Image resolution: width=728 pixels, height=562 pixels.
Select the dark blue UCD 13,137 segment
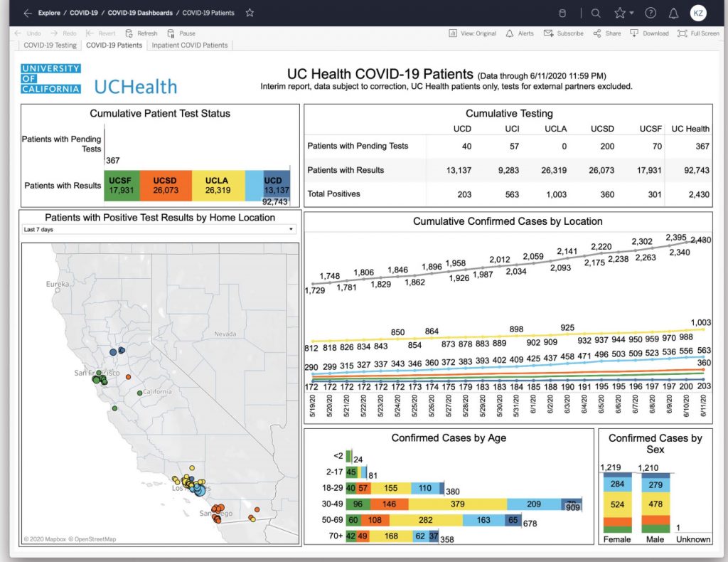click(277, 186)
